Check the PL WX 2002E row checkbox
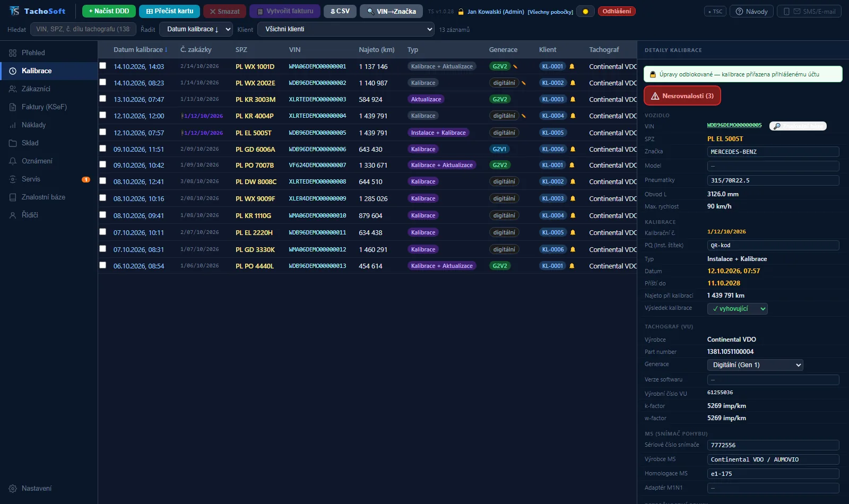The height and width of the screenshot is (504, 849). pos(103,82)
